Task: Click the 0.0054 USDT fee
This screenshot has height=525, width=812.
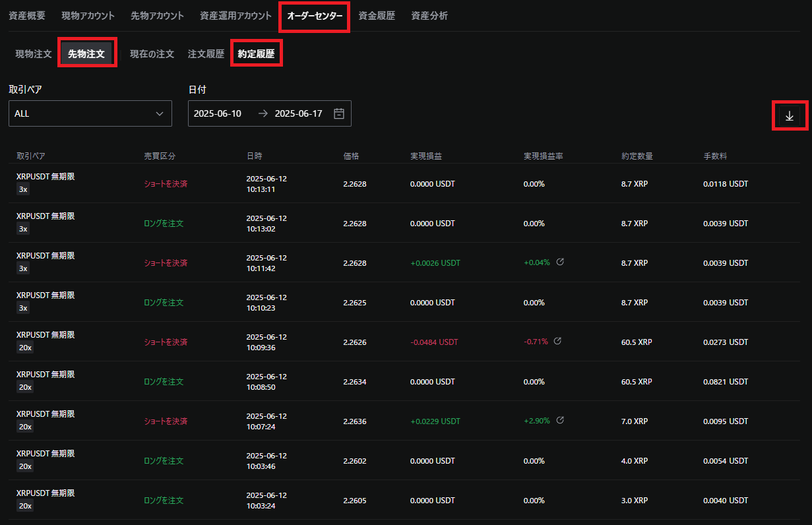Action: pyautogui.click(x=726, y=461)
